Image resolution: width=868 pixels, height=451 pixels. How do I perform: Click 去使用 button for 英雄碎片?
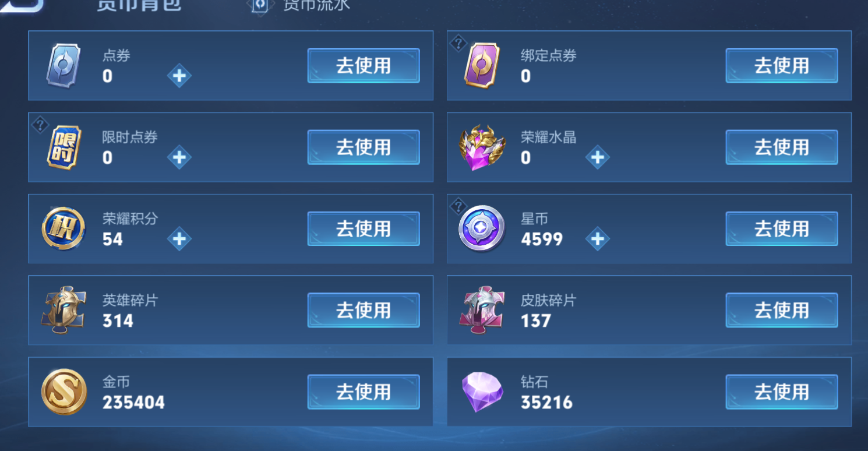pos(364,310)
